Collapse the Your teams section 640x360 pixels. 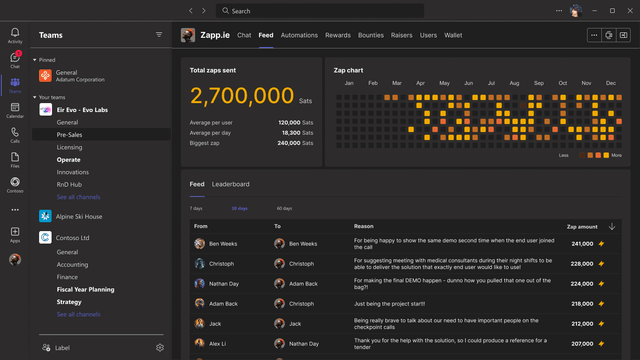click(x=35, y=97)
